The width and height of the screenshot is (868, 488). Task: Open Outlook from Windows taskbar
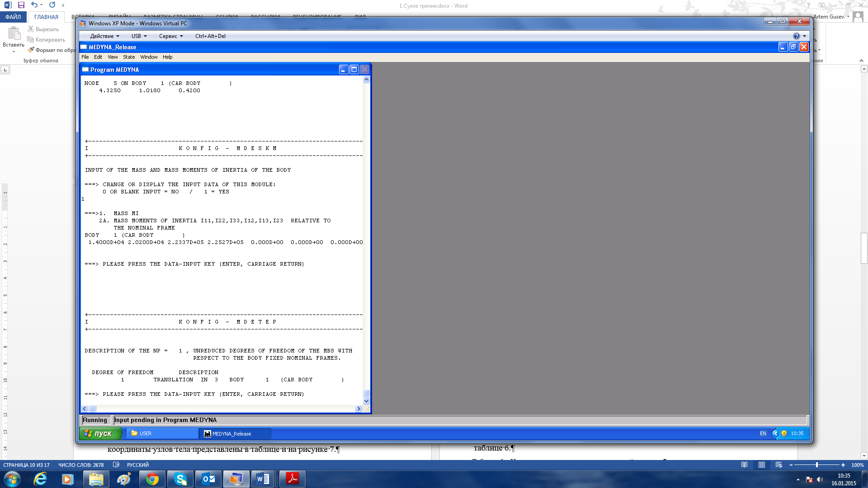pyautogui.click(x=208, y=479)
